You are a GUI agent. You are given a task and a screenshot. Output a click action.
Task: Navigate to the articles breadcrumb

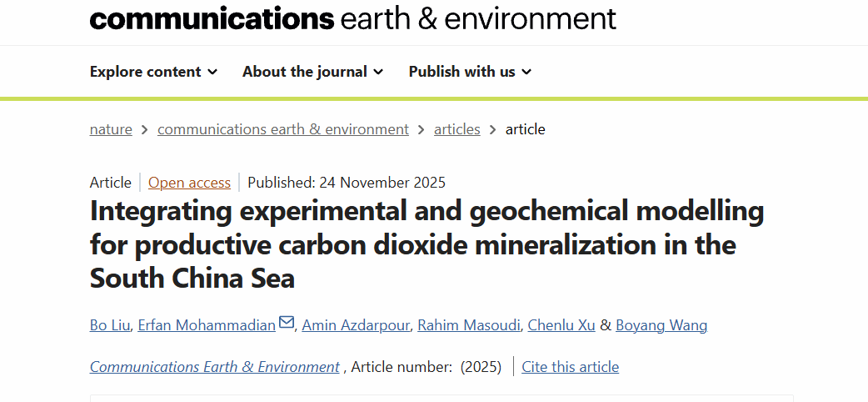pos(457,129)
